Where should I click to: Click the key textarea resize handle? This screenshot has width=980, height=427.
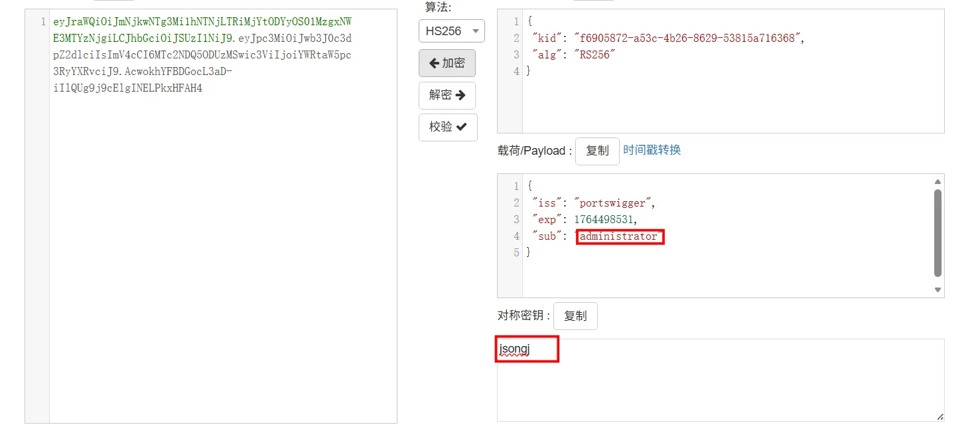click(x=940, y=417)
